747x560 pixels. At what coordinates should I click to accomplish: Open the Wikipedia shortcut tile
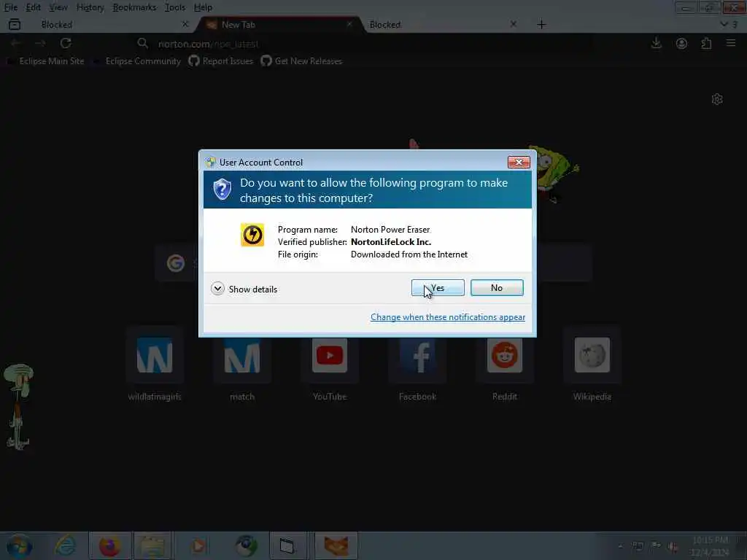click(592, 365)
